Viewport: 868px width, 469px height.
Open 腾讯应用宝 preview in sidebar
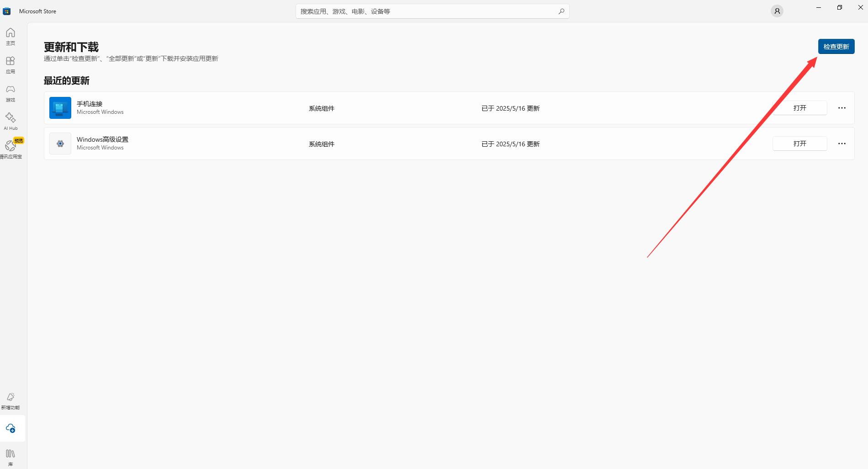11,149
